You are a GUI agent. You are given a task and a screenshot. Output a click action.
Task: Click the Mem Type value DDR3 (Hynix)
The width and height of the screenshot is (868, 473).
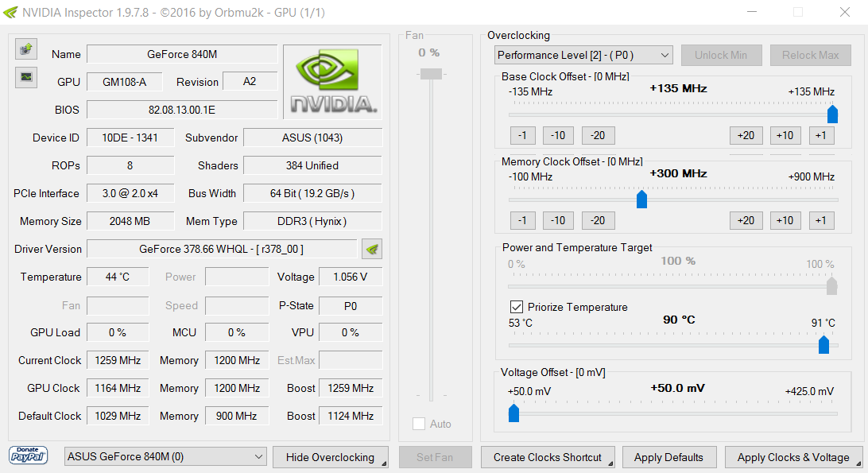(x=312, y=221)
